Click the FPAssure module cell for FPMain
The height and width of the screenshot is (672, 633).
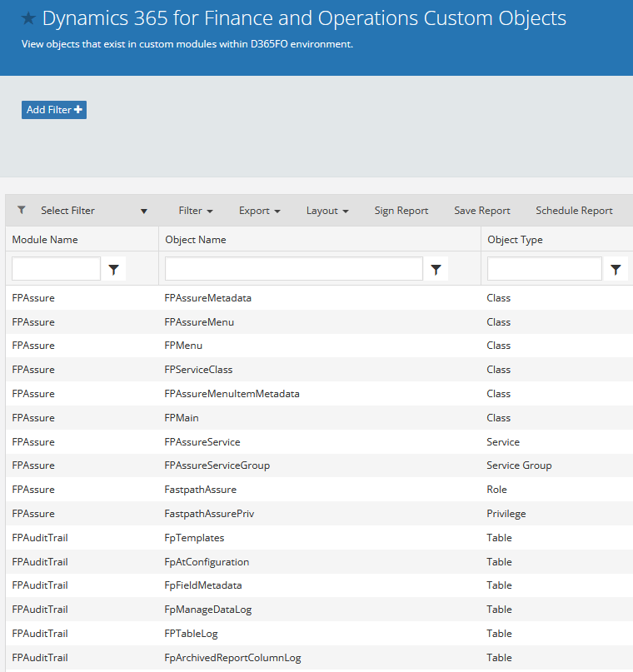tap(33, 418)
